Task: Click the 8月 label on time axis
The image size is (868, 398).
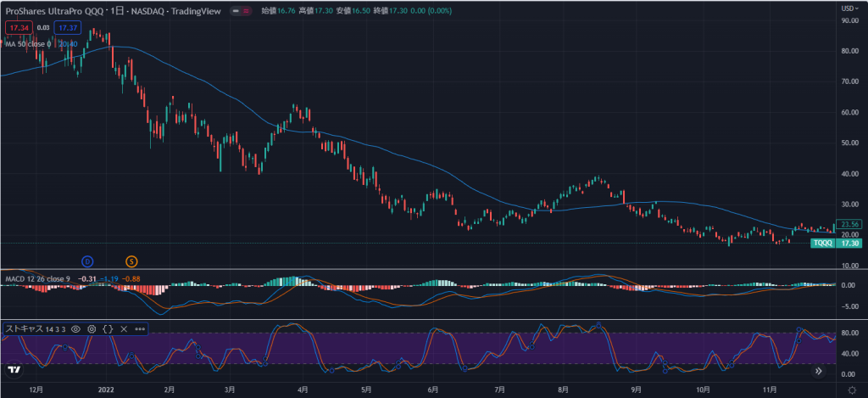Action: click(564, 390)
